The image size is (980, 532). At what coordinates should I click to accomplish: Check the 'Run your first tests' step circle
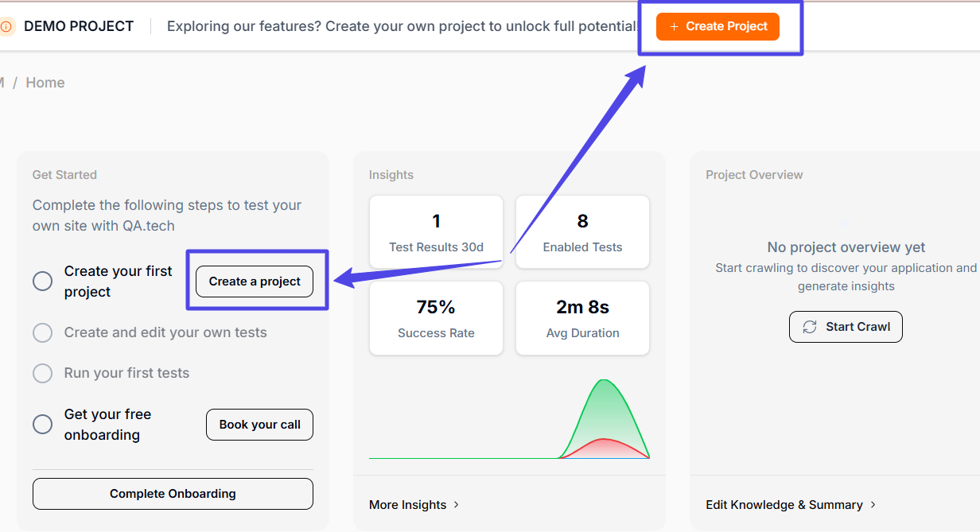pos(43,373)
